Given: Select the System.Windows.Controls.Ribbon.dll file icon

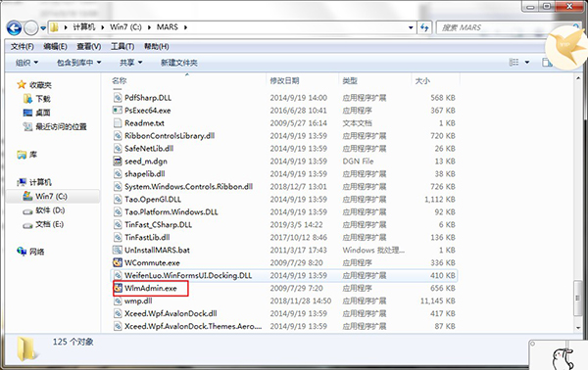Looking at the screenshot, I should (x=118, y=187).
